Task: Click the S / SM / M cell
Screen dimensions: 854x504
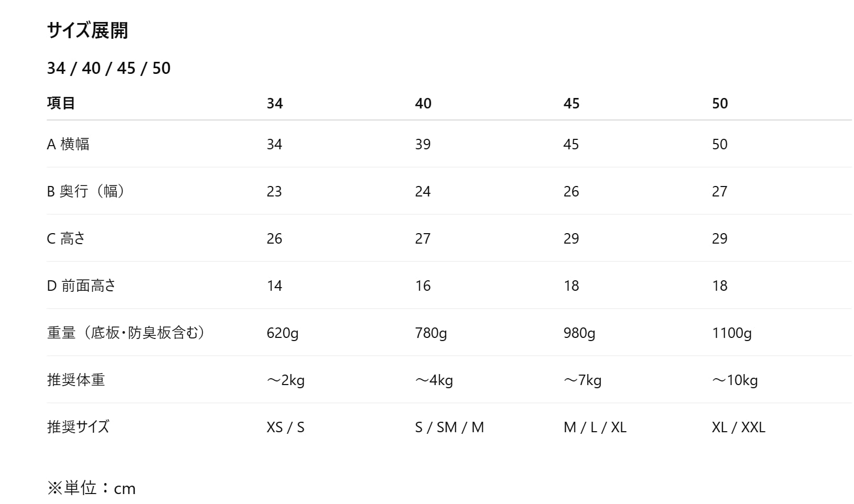Action: point(449,427)
